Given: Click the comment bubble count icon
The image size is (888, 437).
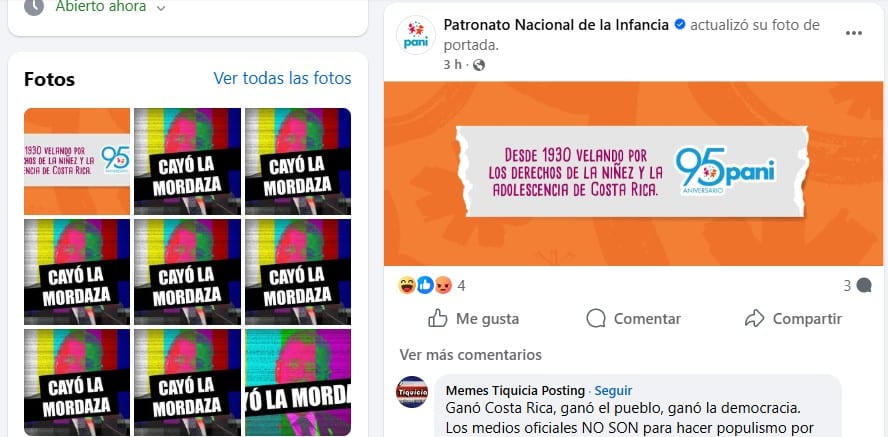Looking at the screenshot, I should (x=864, y=286).
